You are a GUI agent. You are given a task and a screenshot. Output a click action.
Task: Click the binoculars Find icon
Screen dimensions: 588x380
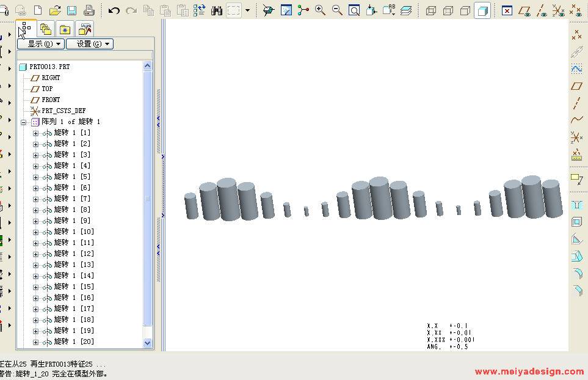(216, 10)
